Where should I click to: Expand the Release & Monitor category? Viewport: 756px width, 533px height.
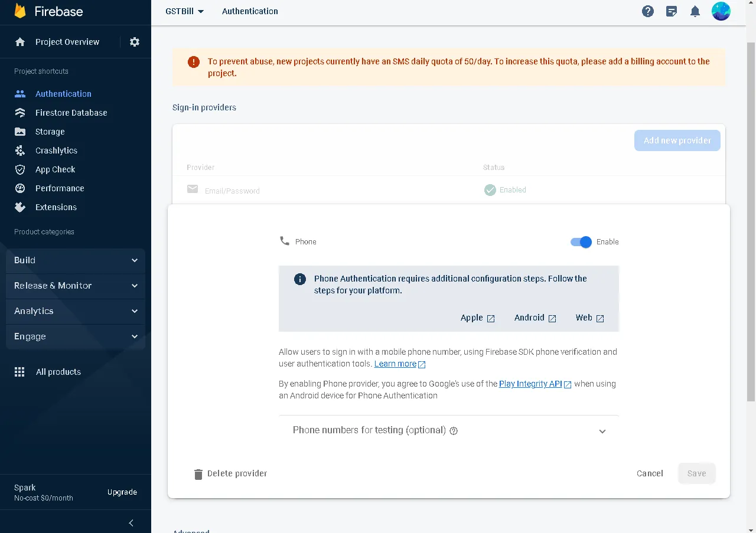(76, 286)
